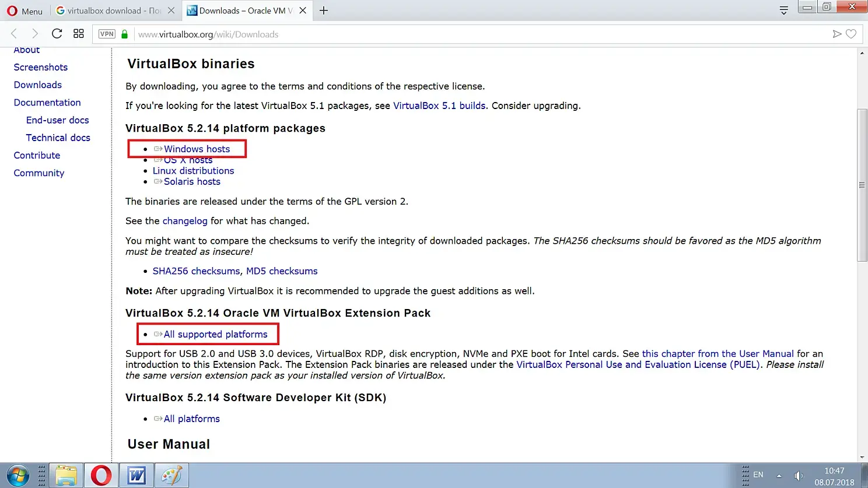Open a new browser tab

pos(324,10)
